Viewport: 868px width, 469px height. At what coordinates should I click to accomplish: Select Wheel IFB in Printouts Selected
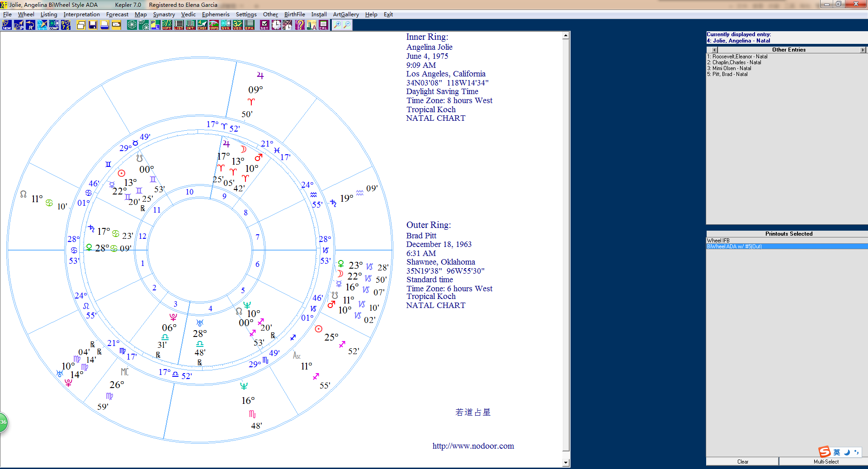click(718, 241)
